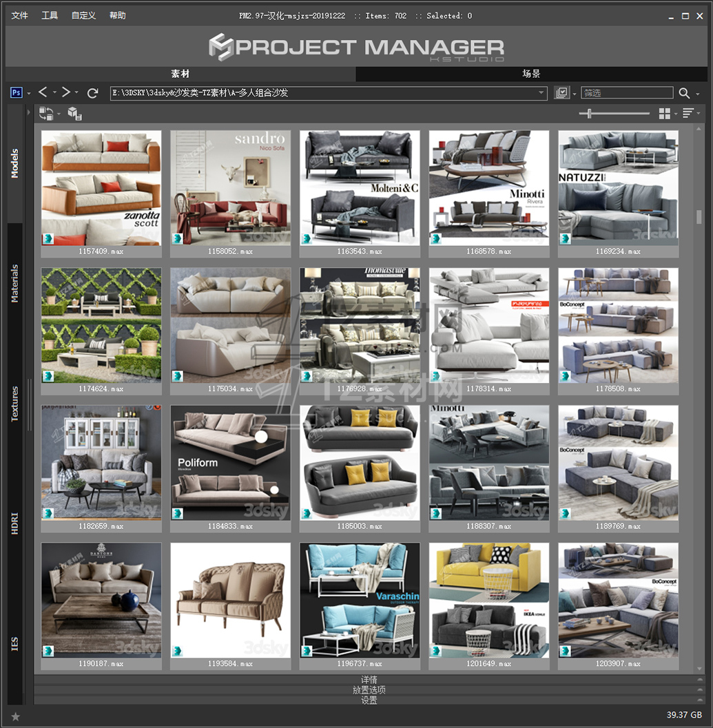Expand the 详情 details panel
The height and width of the screenshot is (728, 713).
[369, 680]
